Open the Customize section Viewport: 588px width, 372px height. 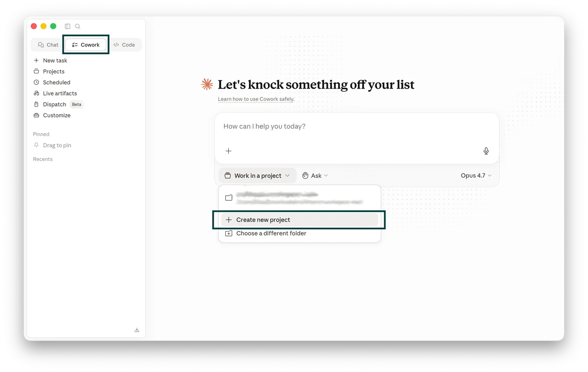[x=52, y=116]
